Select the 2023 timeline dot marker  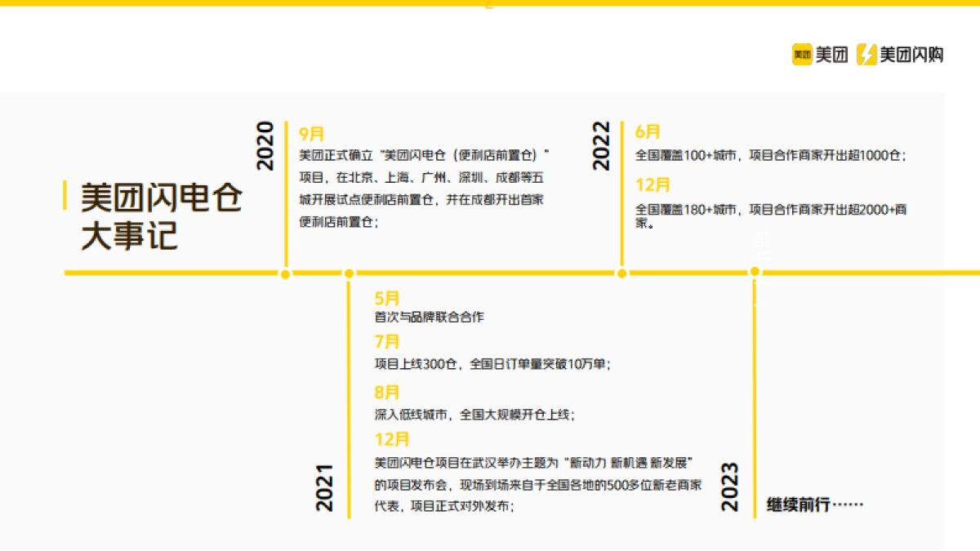754,273
